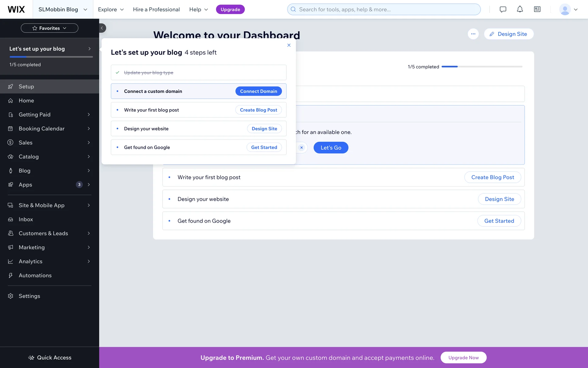Open Automations in the sidebar

[x=35, y=275]
